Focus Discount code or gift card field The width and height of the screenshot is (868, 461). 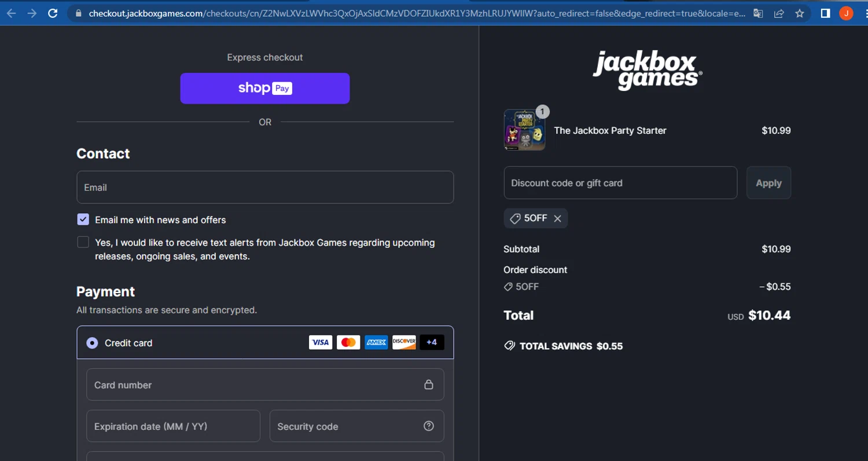620,183
